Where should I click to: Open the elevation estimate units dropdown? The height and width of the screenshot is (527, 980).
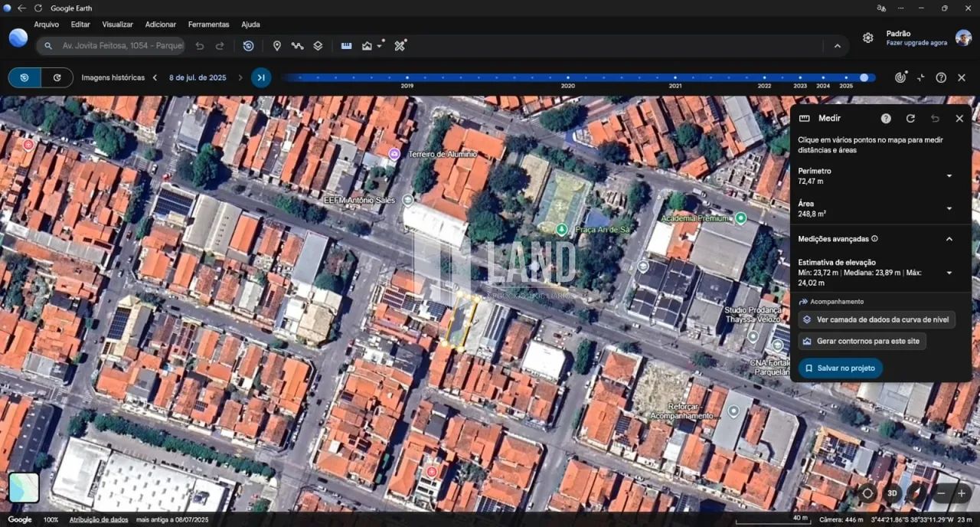(x=949, y=273)
